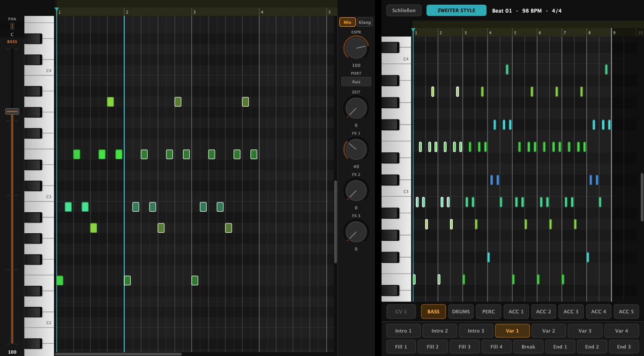This screenshot has height=356, width=644.
Task: Choose the Fill 1 pattern
Action: coord(401,347)
